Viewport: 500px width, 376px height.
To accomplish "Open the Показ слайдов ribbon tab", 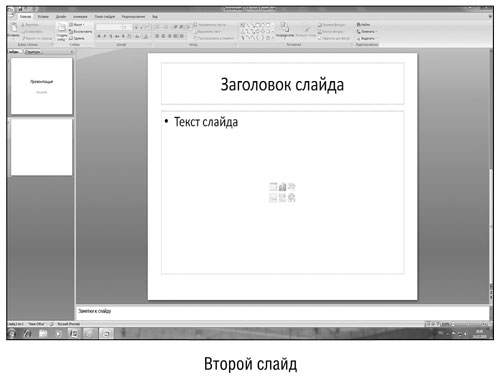I will (105, 17).
